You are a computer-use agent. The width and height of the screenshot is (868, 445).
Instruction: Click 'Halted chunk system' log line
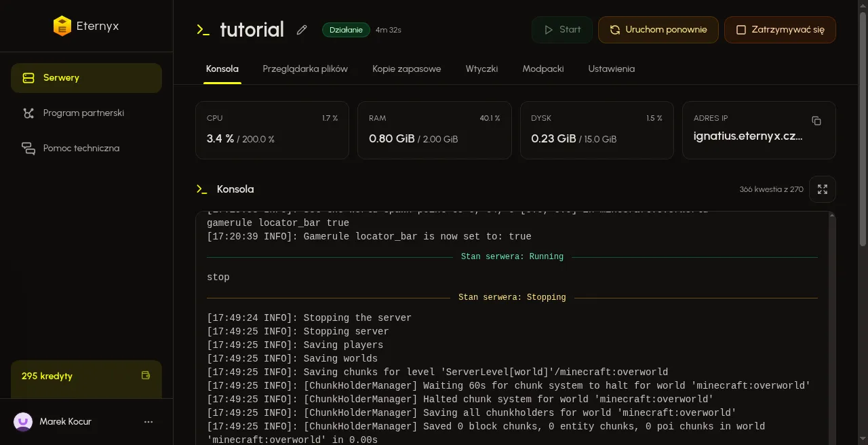(x=460, y=400)
